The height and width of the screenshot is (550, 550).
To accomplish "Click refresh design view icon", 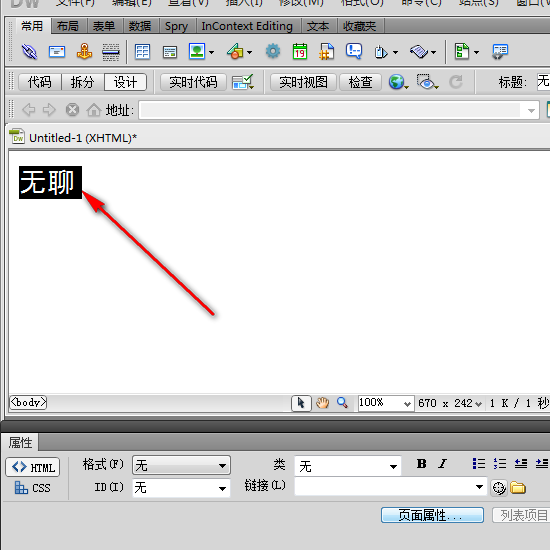I will (456, 82).
